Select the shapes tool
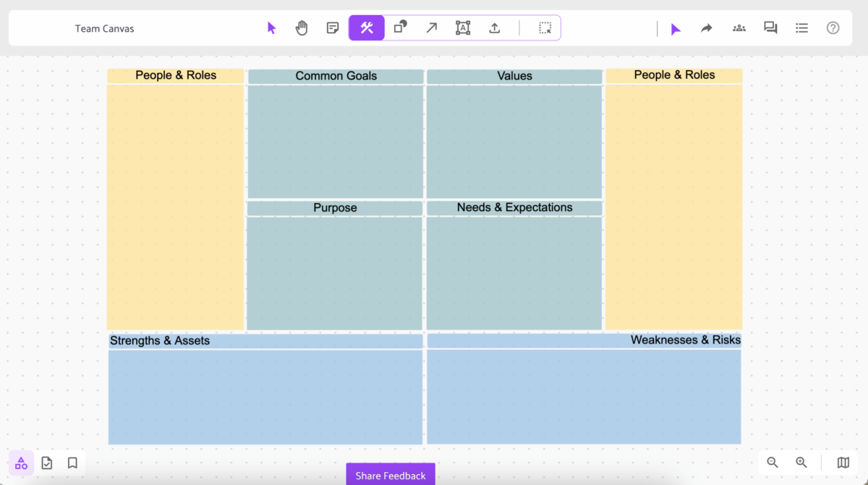The image size is (868, 485). [x=399, y=27]
